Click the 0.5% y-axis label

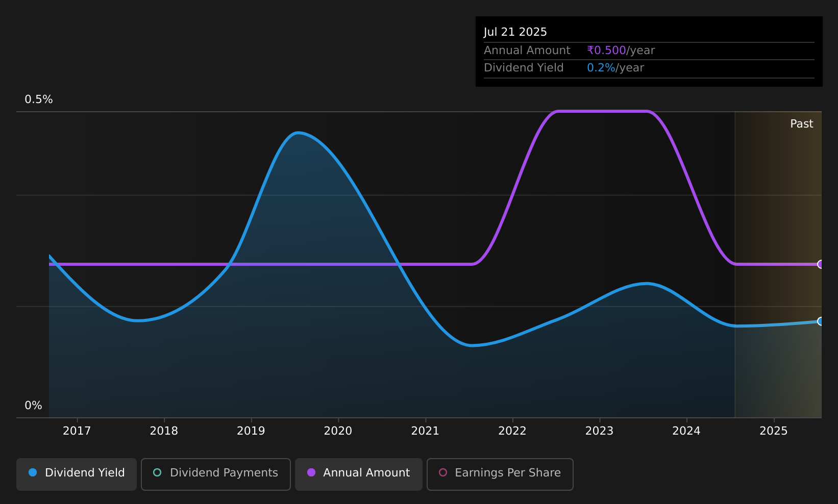coord(39,99)
